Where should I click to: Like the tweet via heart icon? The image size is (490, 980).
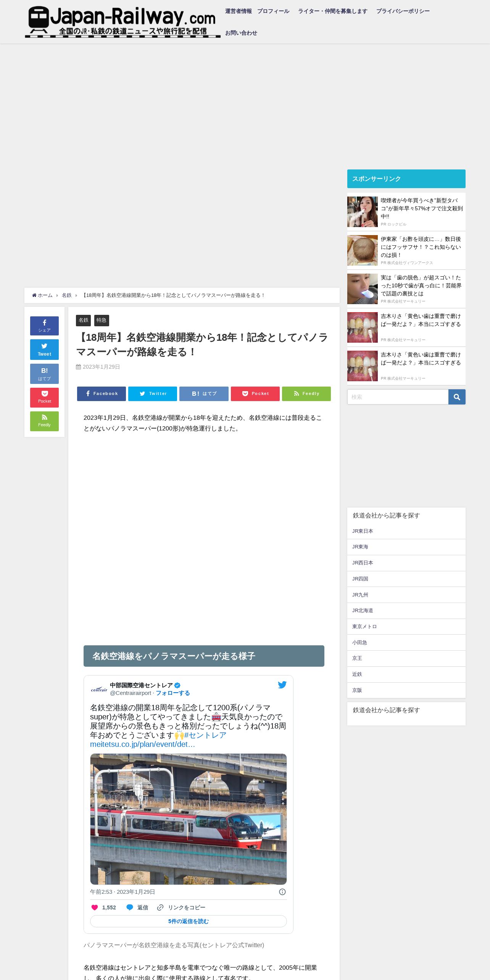[x=95, y=907]
